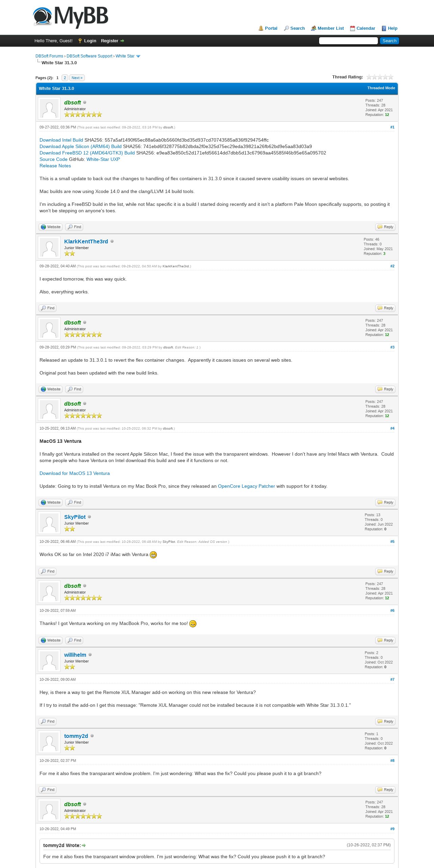Open the Release Notes
This screenshot has width=434, height=868.
click(x=55, y=166)
